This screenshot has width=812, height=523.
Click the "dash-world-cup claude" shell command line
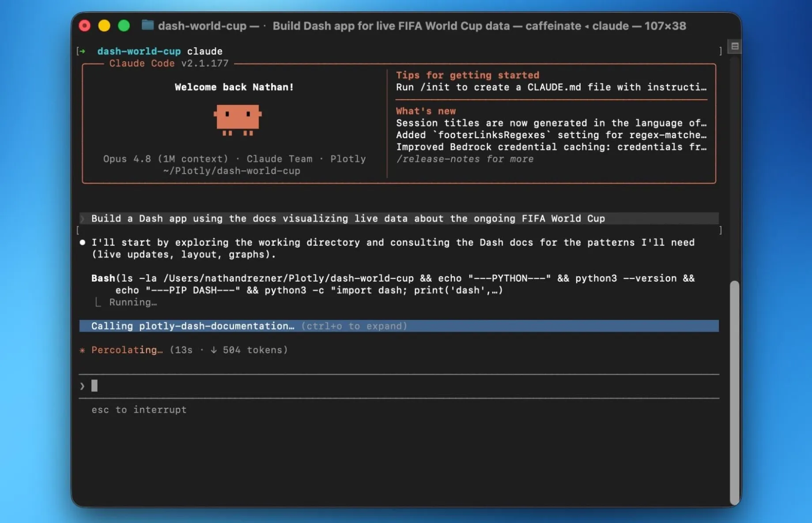(x=160, y=51)
